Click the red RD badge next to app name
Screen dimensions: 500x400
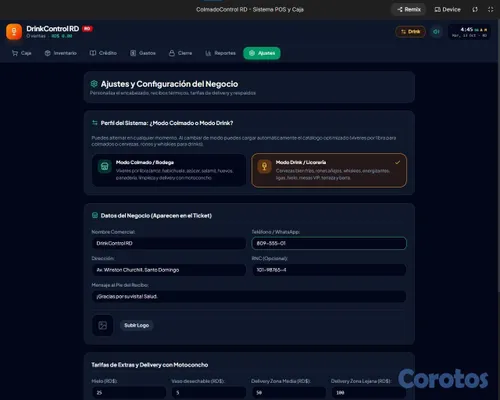click(x=87, y=29)
